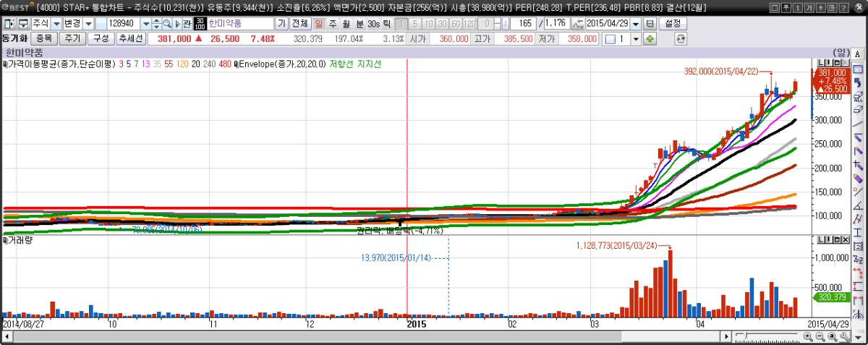
Task: Open the 구성 tab
Action: coord(100,38)
